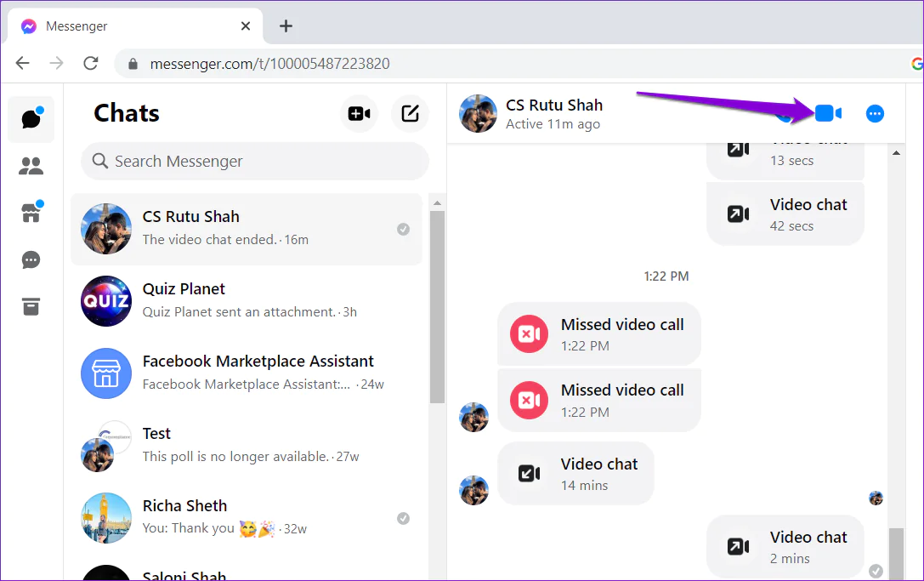The image size is (924, 581).
Task: Reload the Messenger page
Action: (x=91, y=63)
